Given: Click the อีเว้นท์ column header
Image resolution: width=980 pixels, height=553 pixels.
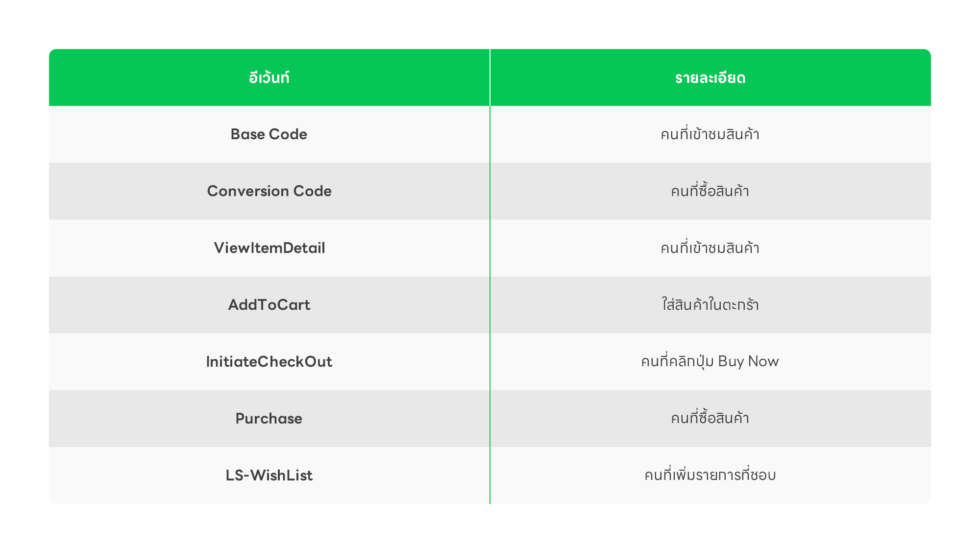Looking at the screenshot, I should [x=269, y=77].
